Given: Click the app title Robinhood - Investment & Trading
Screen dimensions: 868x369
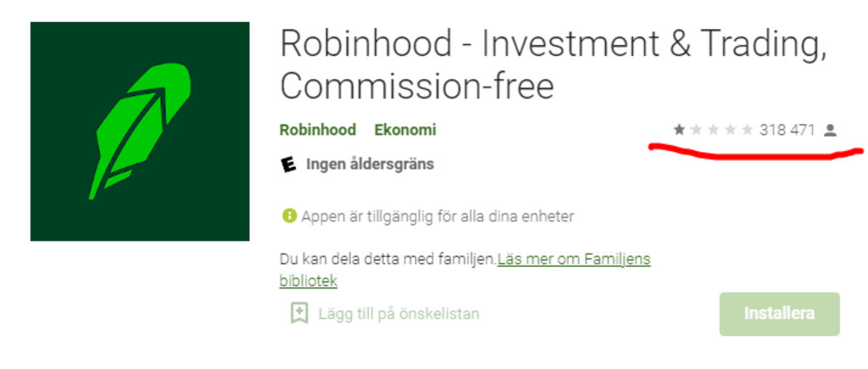Looking at the screenshot, I should click(x=553, y=45).
